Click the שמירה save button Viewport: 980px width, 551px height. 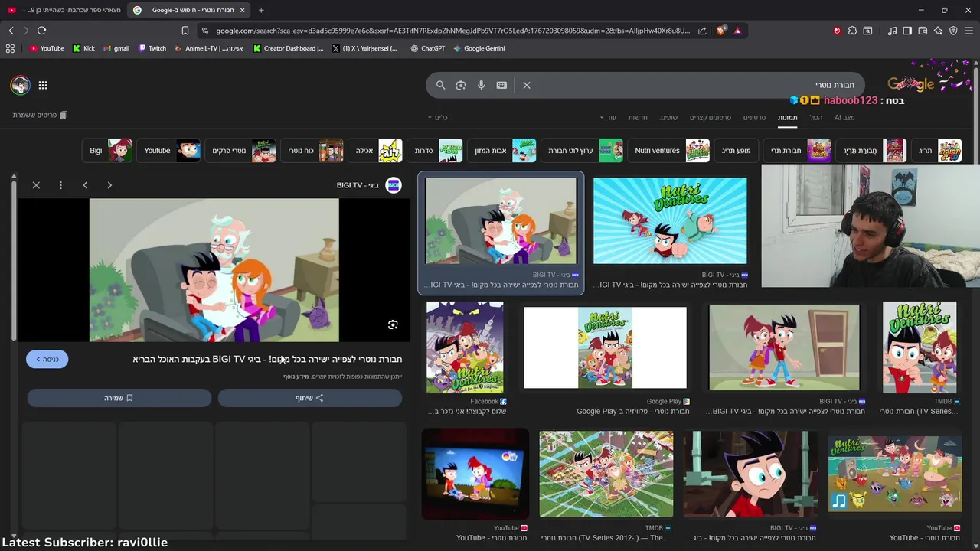[x=119, y=398]
